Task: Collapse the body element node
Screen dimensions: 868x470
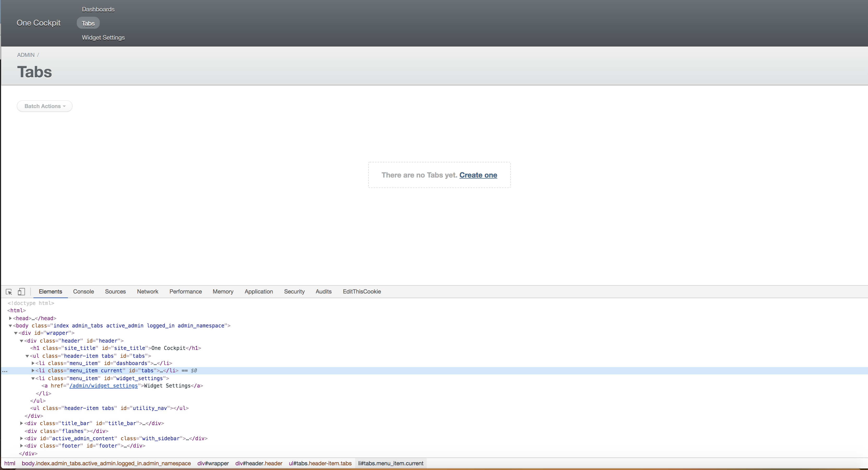Action: pyautogui.click(x=10, y=325)
